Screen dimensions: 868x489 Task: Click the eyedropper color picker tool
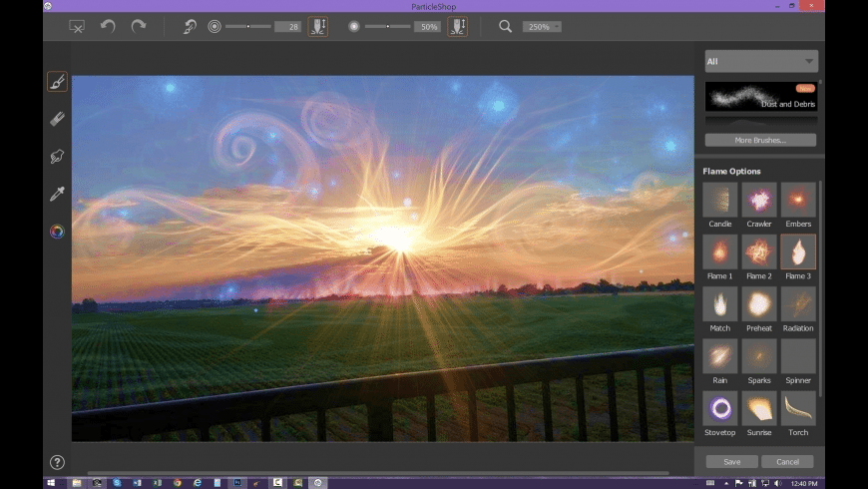coord(57,194)
